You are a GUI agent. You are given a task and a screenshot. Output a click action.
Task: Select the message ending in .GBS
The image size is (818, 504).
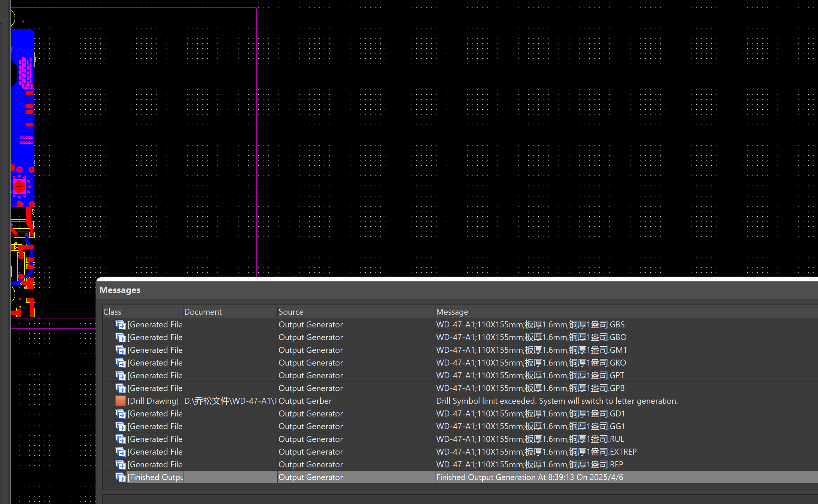(x=530, y=325)
